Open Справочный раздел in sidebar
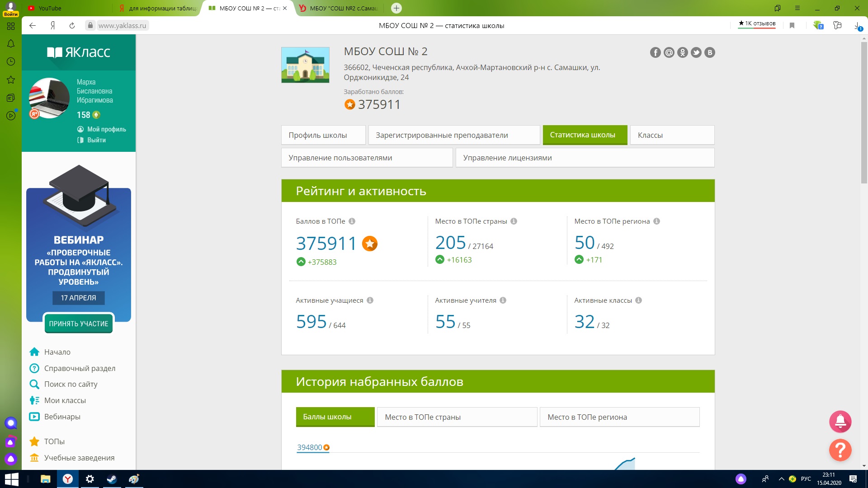Image resolution: width=868 pixels, height=488 pixels. (80, 368)
